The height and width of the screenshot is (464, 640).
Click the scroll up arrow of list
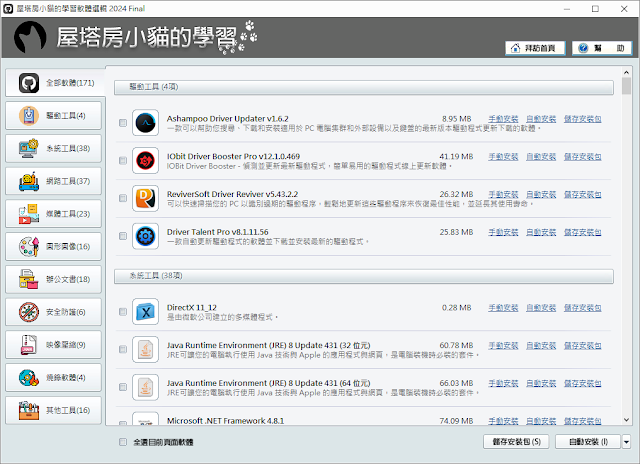626,72
